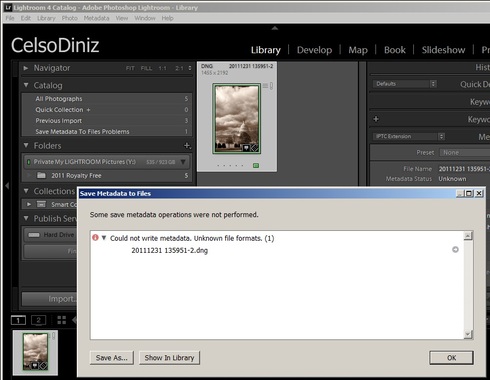
Task: Select the Library module tab
Action: 265,50
